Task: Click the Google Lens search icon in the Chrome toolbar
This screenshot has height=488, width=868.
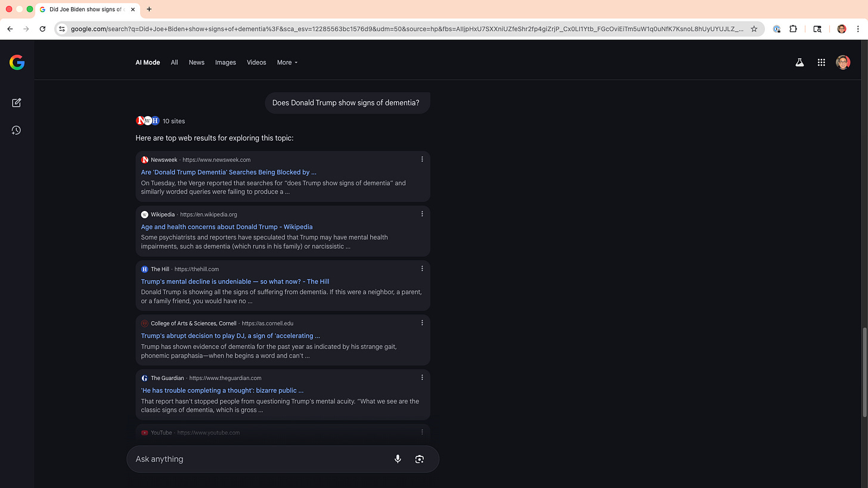Action: coord(817,29)
